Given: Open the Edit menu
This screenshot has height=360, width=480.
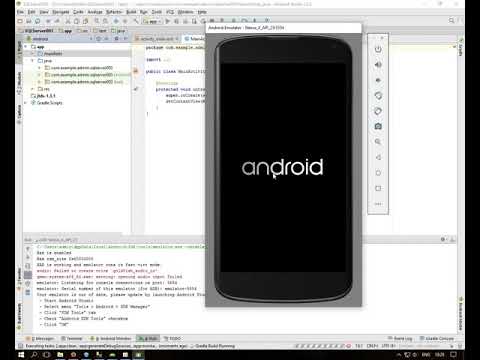Looking at the screenshot, I should point(31,12).
